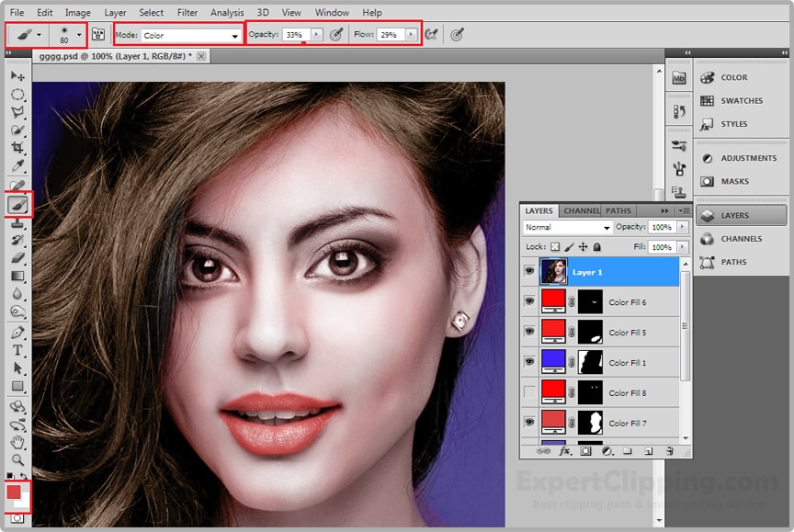
Task: Delete layer using the trash icon
Action: click(x=670, y=451)
